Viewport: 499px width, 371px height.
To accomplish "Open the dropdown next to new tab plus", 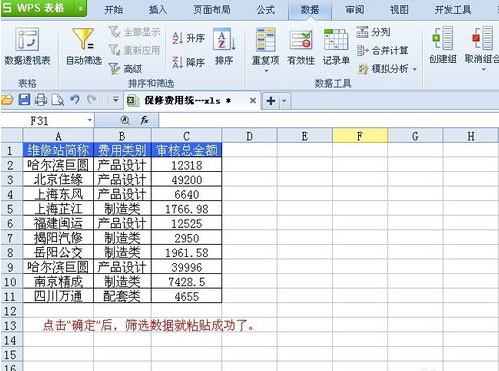I will (284, 101).
